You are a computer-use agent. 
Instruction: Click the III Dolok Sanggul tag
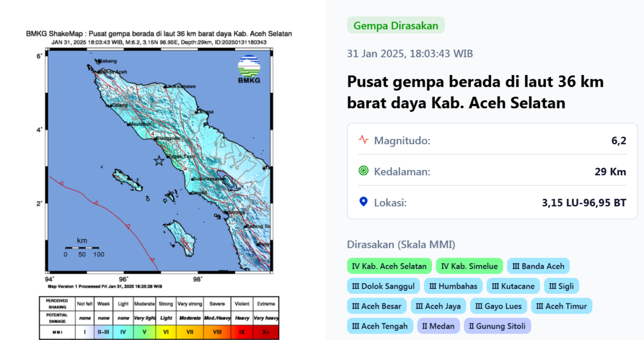pos(383,286)
